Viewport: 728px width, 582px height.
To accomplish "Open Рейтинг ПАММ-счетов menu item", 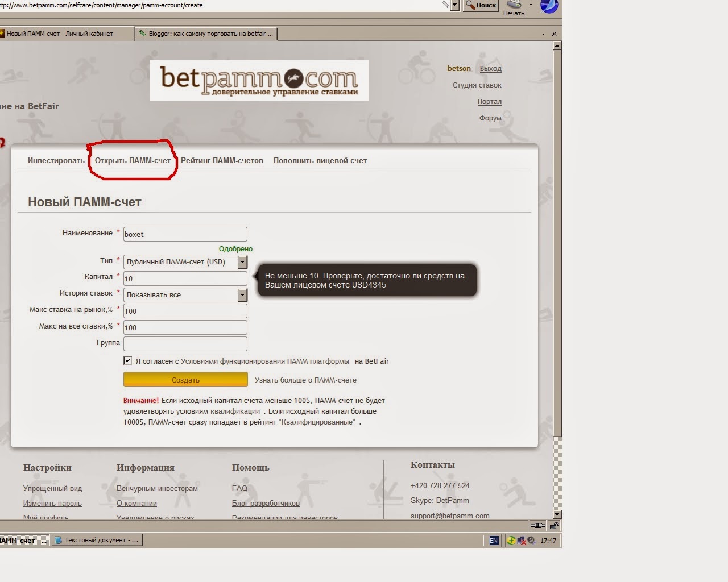I will [x=222, y=161].
